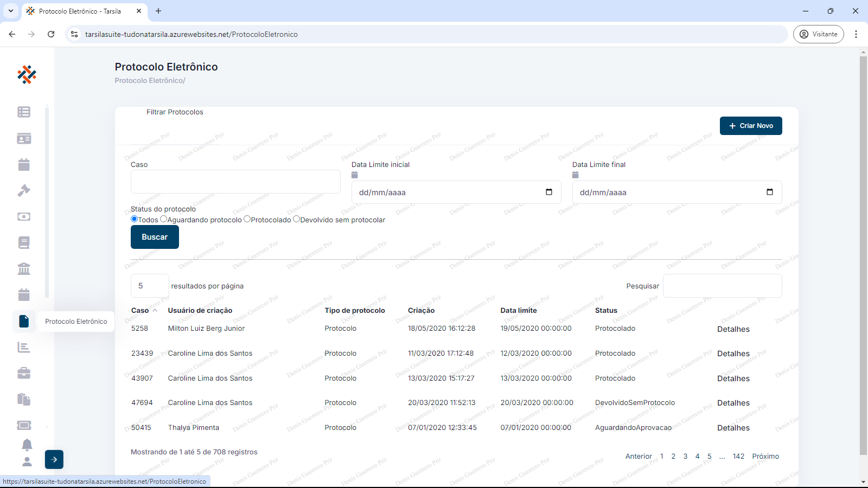Expand sidebar with the arrow button

54,459
